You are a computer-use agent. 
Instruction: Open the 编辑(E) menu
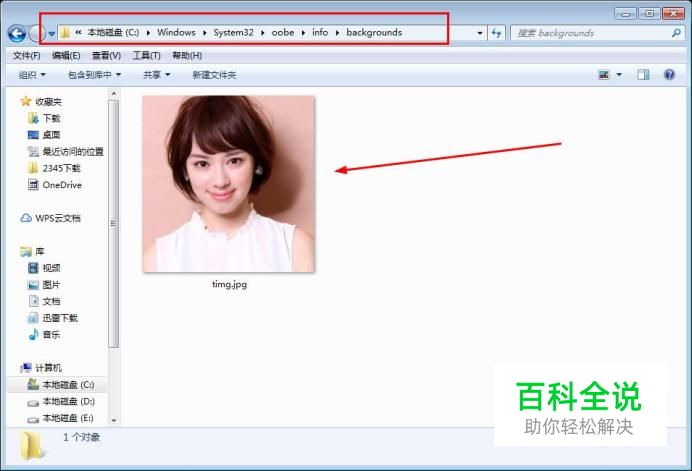pos(66,56)
